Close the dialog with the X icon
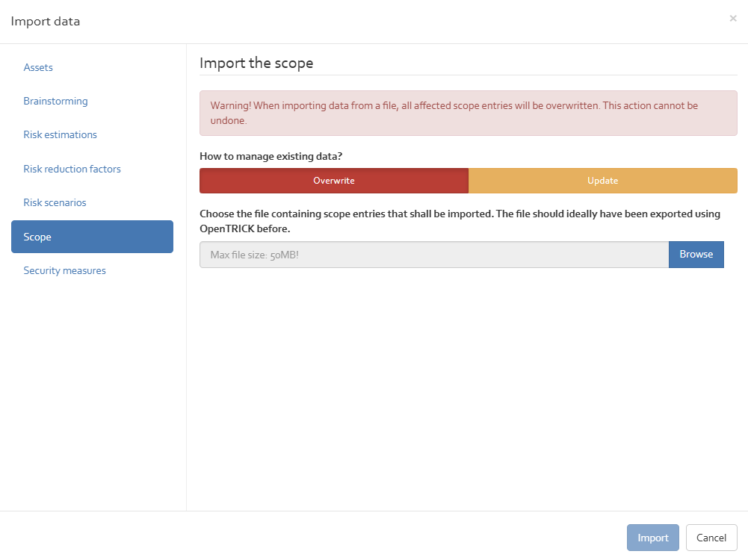 [x=733, y=19]
